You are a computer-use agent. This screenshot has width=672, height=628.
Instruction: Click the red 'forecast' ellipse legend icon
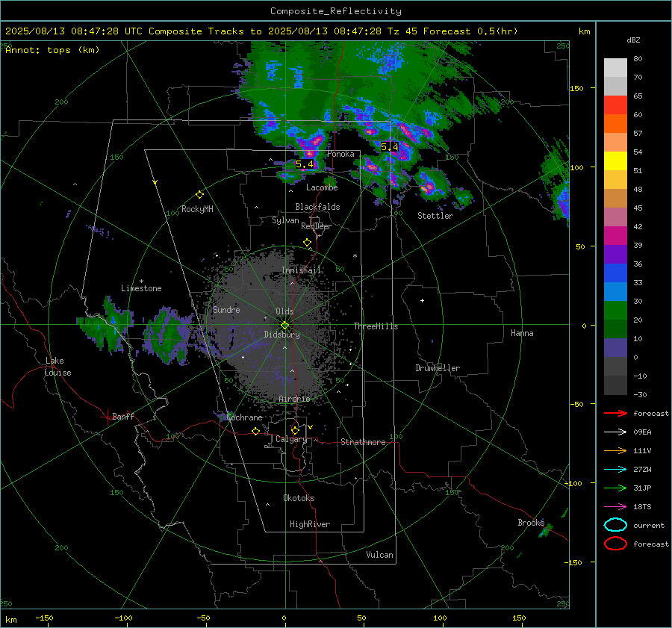[615, 544]
